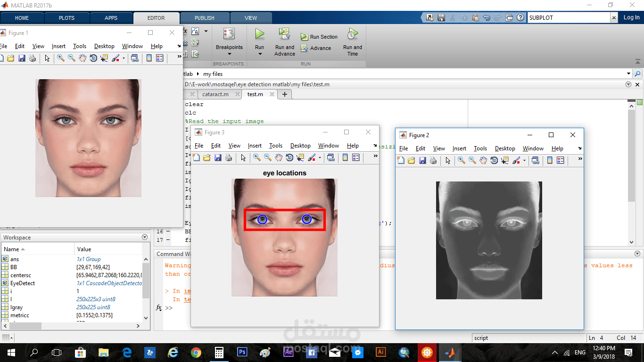Select Zoom In tool in Figure 3
This screenshot has height=362, width=644.
256,158
